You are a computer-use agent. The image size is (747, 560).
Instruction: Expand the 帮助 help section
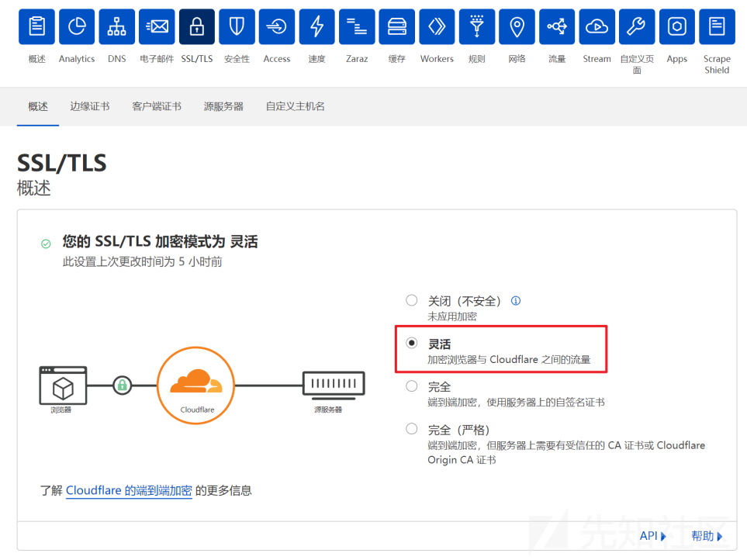707,536
